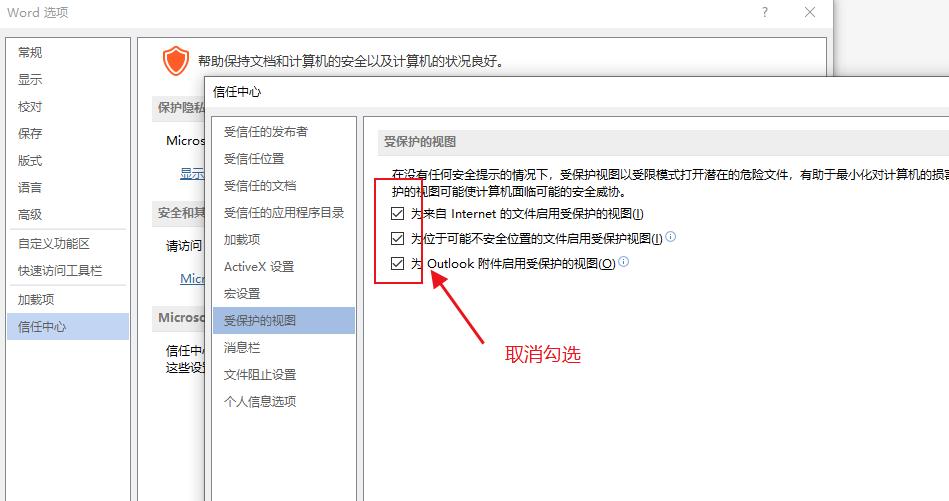Uncheck Protected View for unsafe locations

coord(397,238)
